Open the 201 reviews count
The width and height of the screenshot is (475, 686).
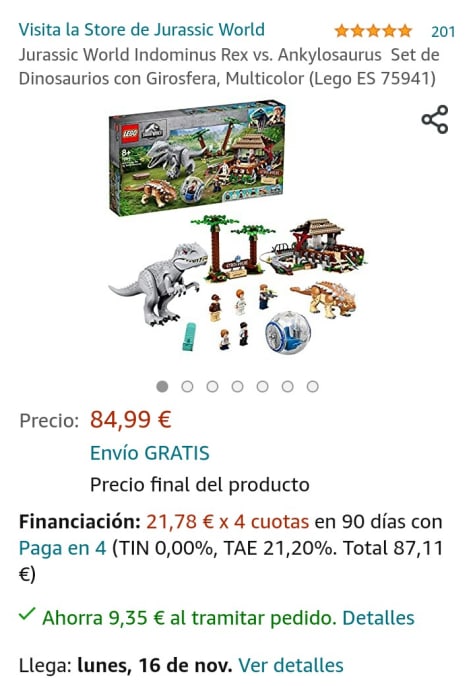[x=443, y=32]
